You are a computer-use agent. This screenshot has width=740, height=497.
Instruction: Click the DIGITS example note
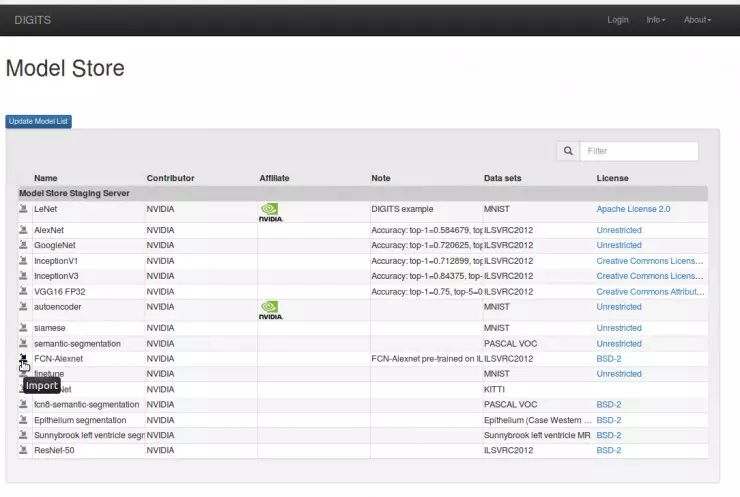(x=402, y=209)
